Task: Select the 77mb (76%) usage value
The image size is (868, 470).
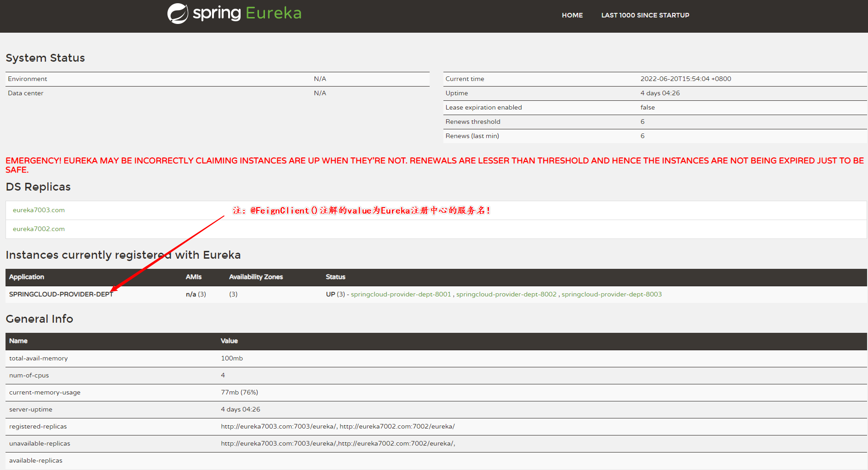Action: 239,392
